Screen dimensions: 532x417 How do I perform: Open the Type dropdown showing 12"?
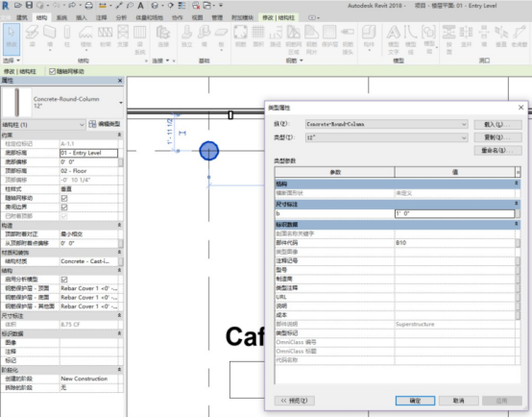(x=387, y=137)
